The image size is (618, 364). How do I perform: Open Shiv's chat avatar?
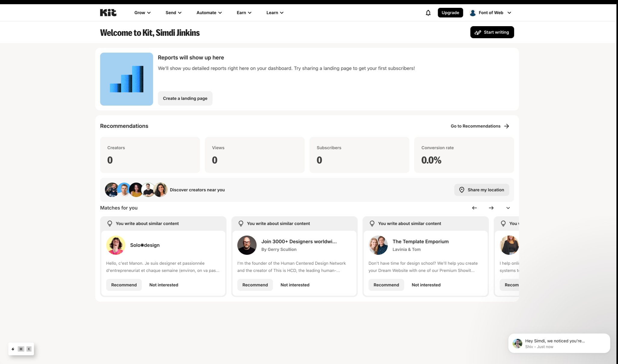[518, 343]
